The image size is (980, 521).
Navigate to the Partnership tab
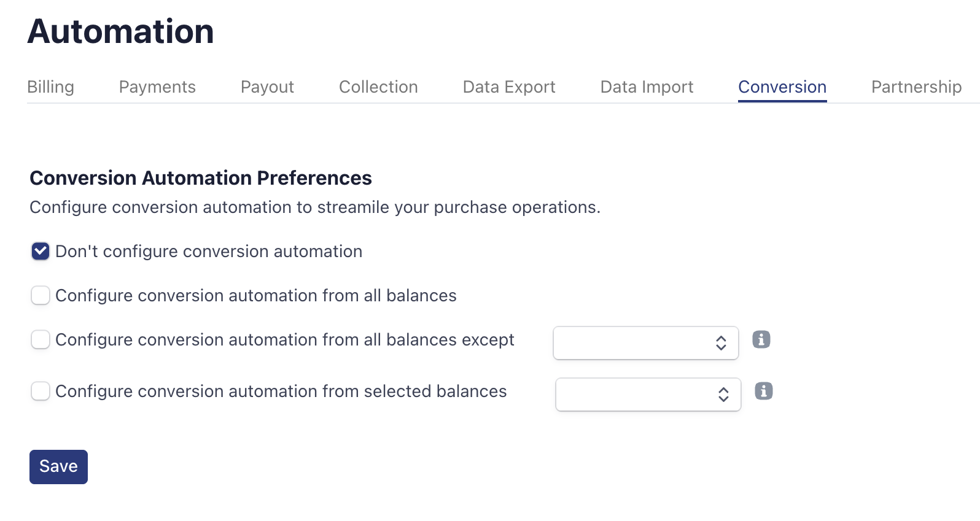(916, 87)
